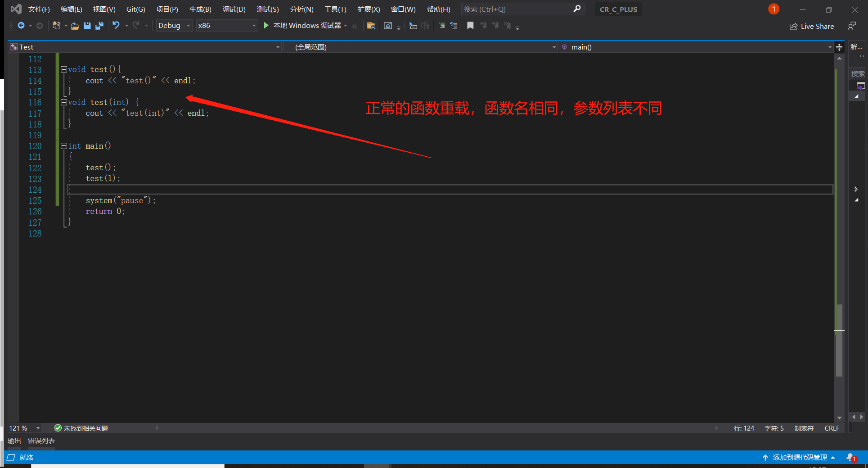Image resolution: width=868 pixels, height=468 pixels.
Task: Open the solution configuration Debug dropdown
Action: (174, 26)
